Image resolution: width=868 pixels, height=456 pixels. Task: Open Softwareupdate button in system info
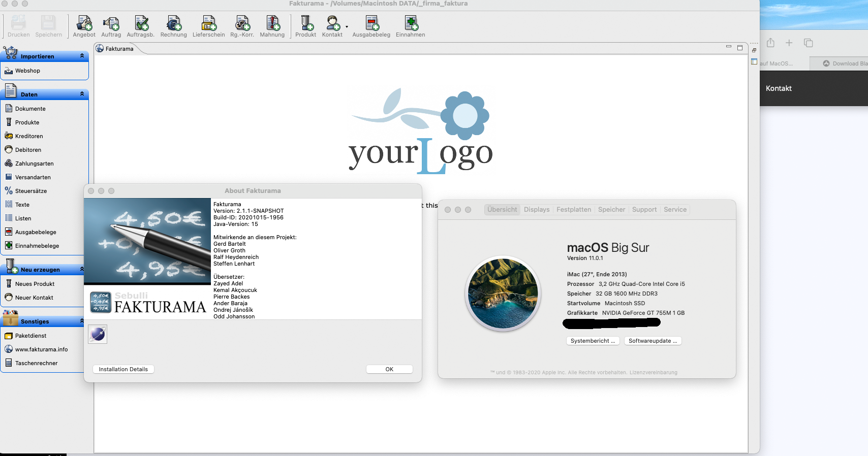653,341
